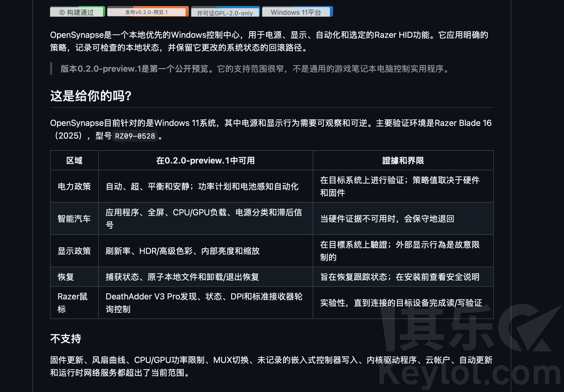Click the paragraph starting OpenSynapse目前针对的是Windows 11
The width and height of the screenshot is (564, 392).
tap(271, 129)
